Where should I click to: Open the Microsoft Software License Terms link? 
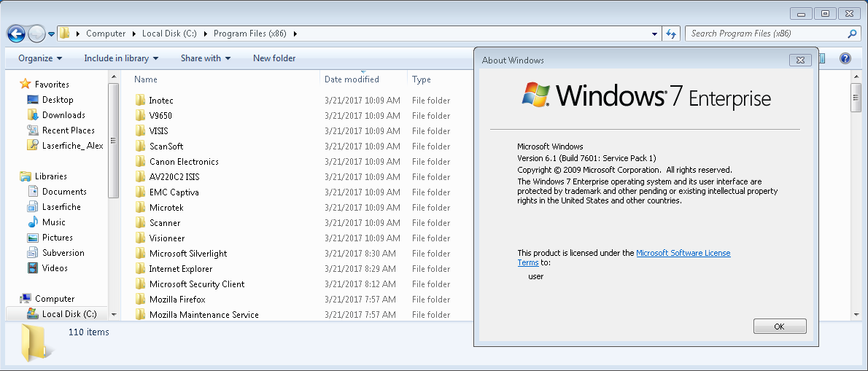click(x=624, y=257)
